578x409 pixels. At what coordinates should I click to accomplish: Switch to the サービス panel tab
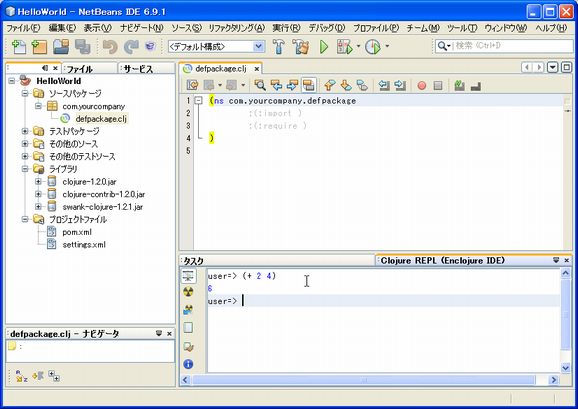(147, 69)
